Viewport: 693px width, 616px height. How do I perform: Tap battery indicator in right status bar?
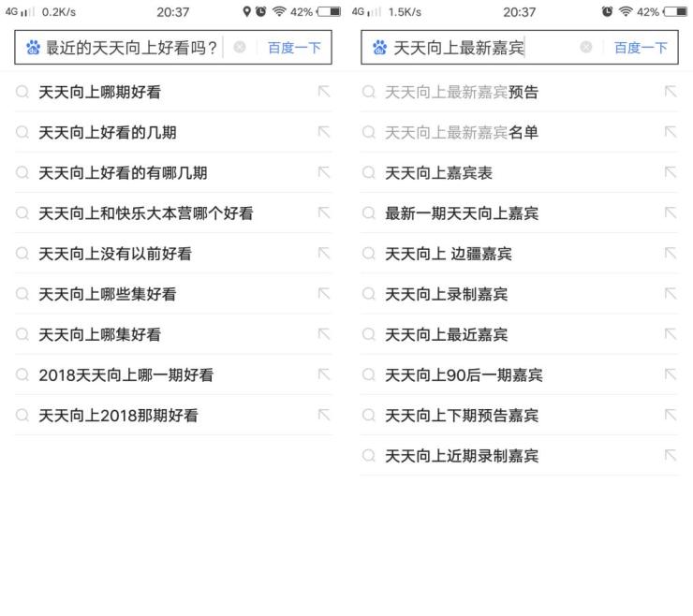675,11
